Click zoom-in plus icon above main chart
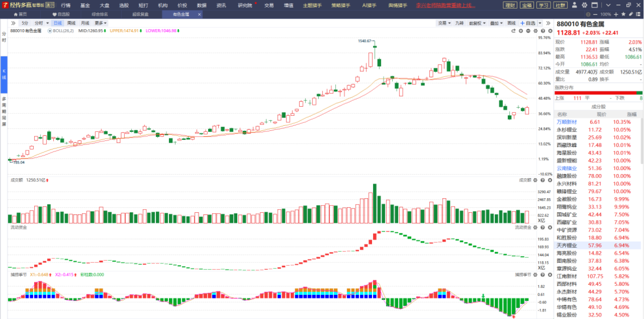 521,31
